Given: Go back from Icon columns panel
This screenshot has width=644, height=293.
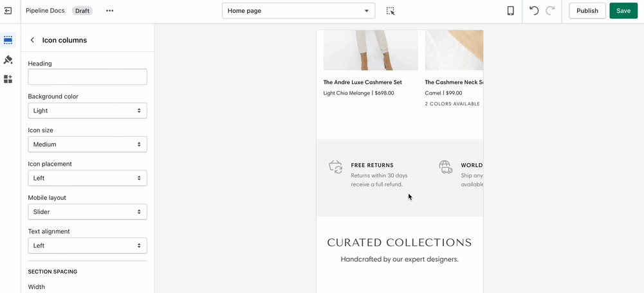Looking at the screenshot, I should tap(32, 40).
